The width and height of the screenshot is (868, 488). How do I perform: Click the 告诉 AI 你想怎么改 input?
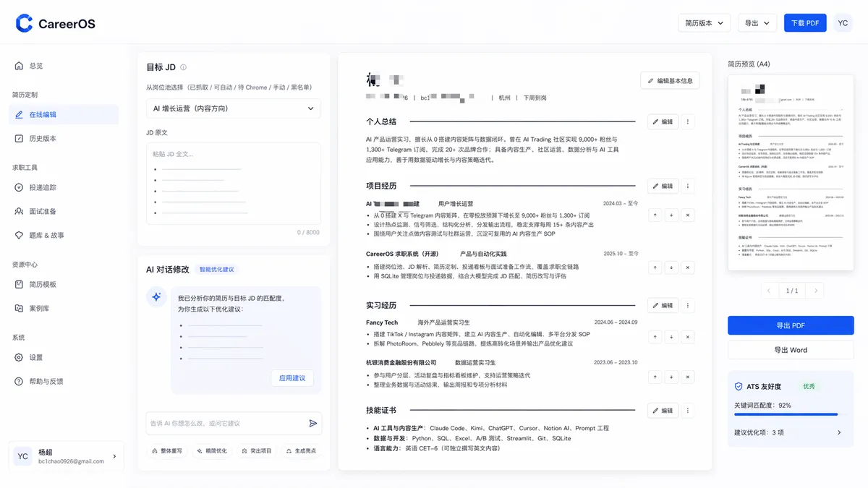(227, 423)
